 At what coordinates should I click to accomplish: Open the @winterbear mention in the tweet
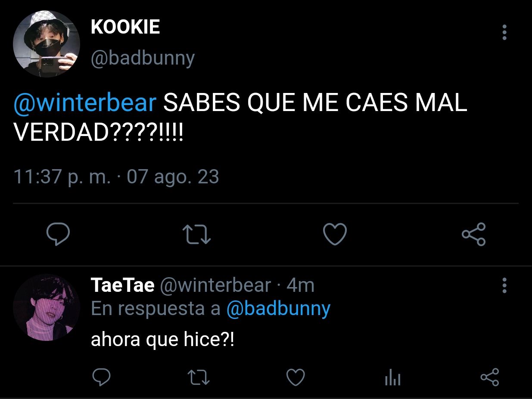click(85, 103)
